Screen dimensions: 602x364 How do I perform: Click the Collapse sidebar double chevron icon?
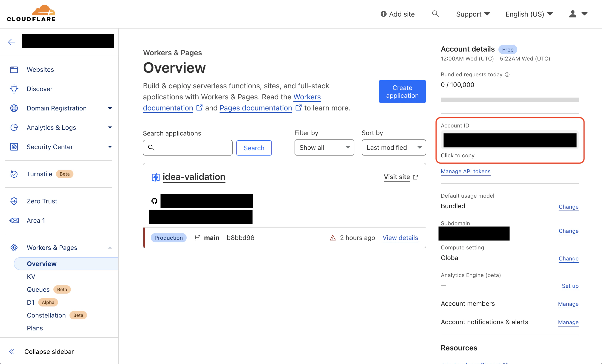12,351
